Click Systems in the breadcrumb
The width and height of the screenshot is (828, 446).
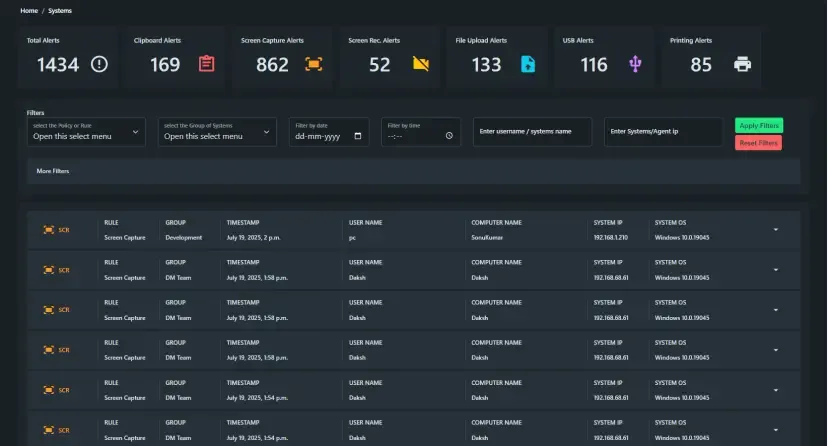tap(60, 11)
